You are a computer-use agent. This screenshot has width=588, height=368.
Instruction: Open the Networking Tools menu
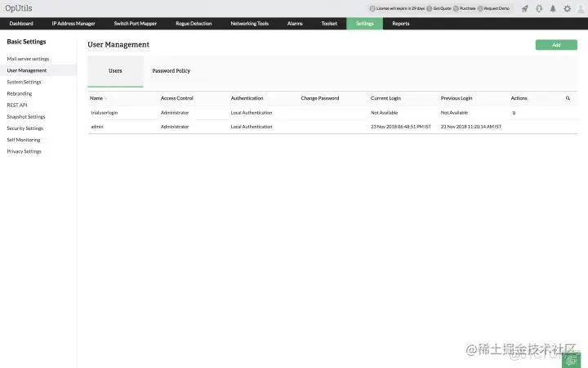pyautogui.click(x=250, y=23)
